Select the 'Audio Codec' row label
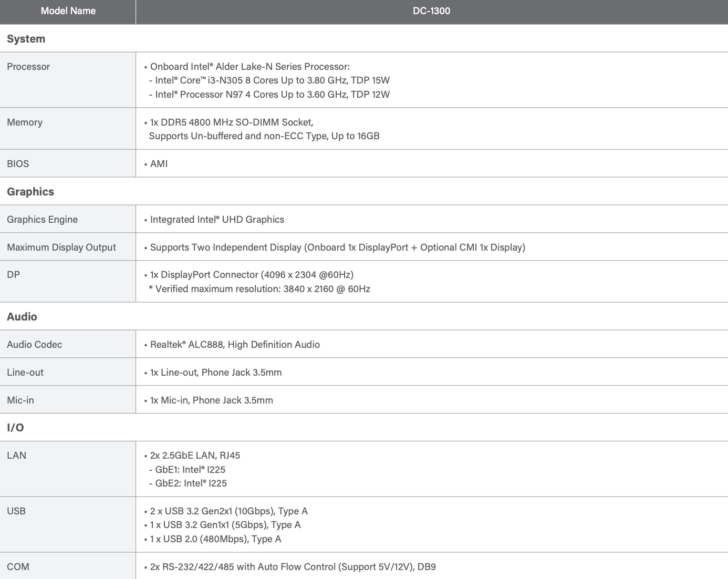This screenshot has width=728, height=579. tap(34, 345)
